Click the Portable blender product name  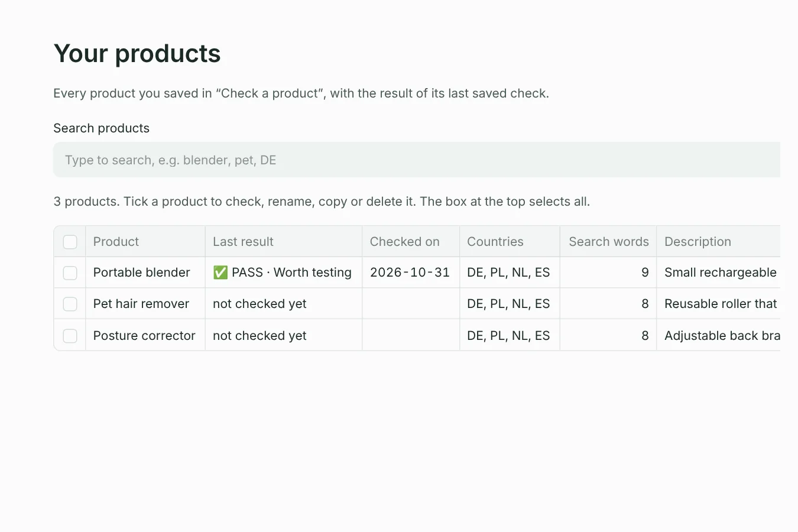point(142,273)
